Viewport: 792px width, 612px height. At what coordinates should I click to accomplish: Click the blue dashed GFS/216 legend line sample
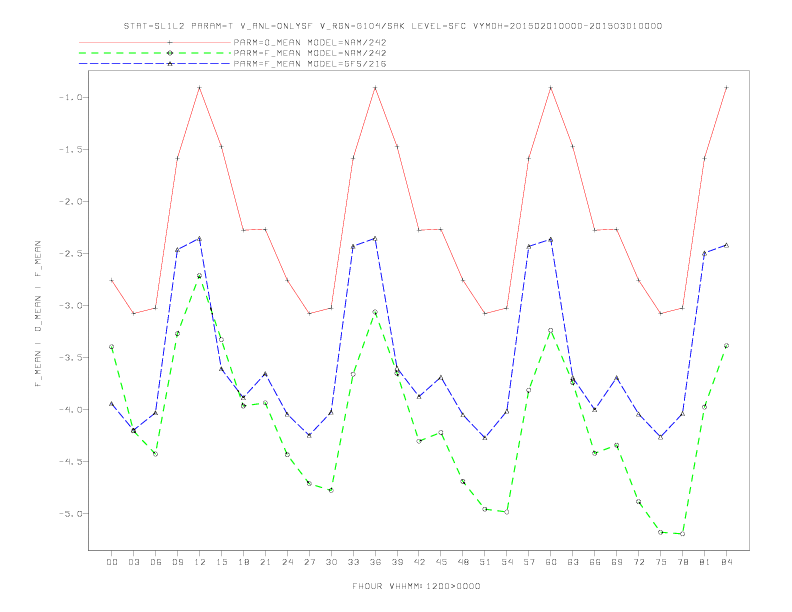pos(155,64)
